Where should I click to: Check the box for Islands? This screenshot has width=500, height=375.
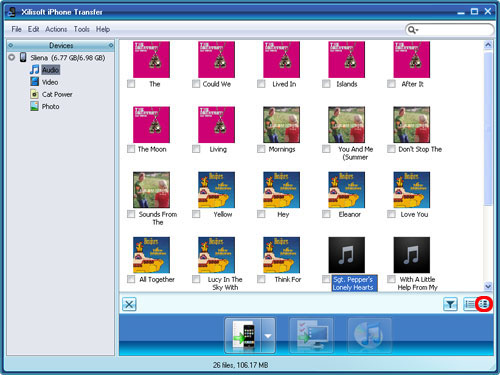(x=326, y=84)
